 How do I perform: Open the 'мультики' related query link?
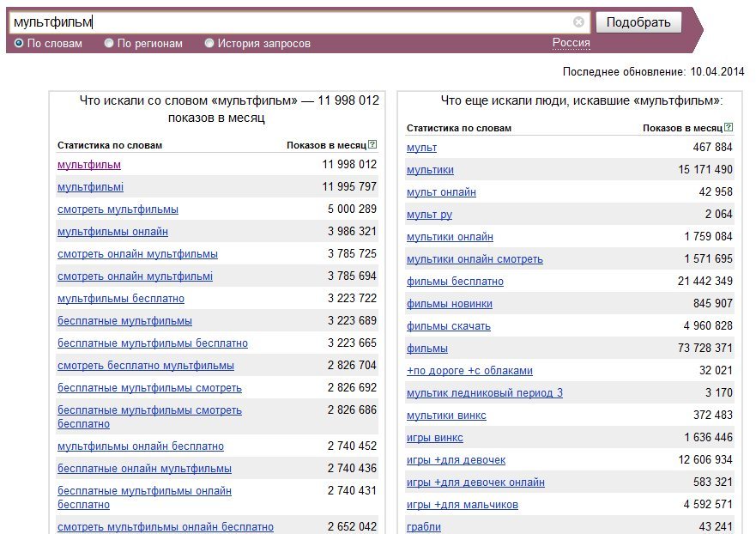(x=430, y=170)
